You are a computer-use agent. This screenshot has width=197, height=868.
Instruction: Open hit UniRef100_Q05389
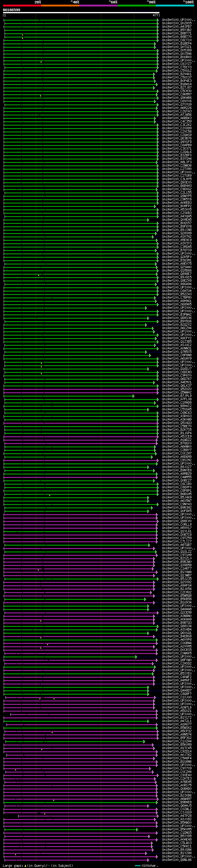point(177,50)
